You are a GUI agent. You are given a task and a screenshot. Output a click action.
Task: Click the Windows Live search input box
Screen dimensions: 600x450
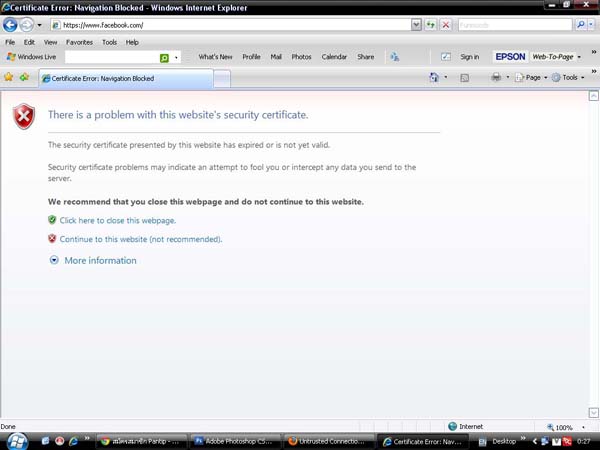click(112, 57)
